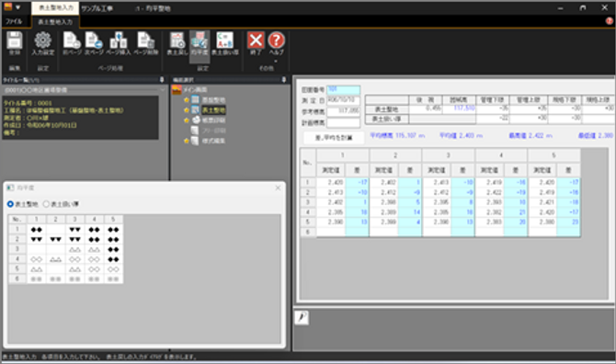Click the 均平度 dialog title icon

click(10, 188)
